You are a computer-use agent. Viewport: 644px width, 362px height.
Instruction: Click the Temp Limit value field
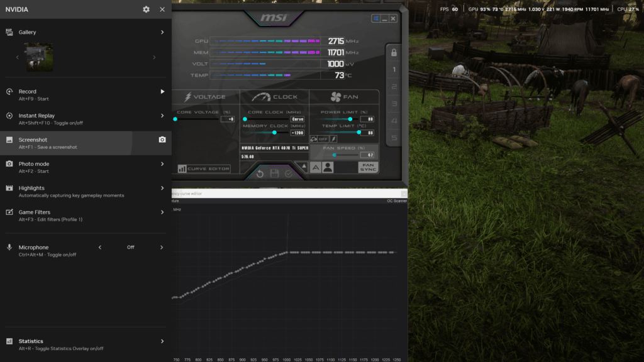click(367, 133)
